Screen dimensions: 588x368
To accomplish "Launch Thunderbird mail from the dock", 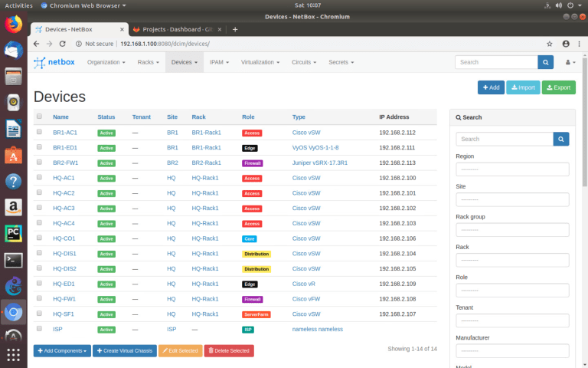I will coord(14,51).
